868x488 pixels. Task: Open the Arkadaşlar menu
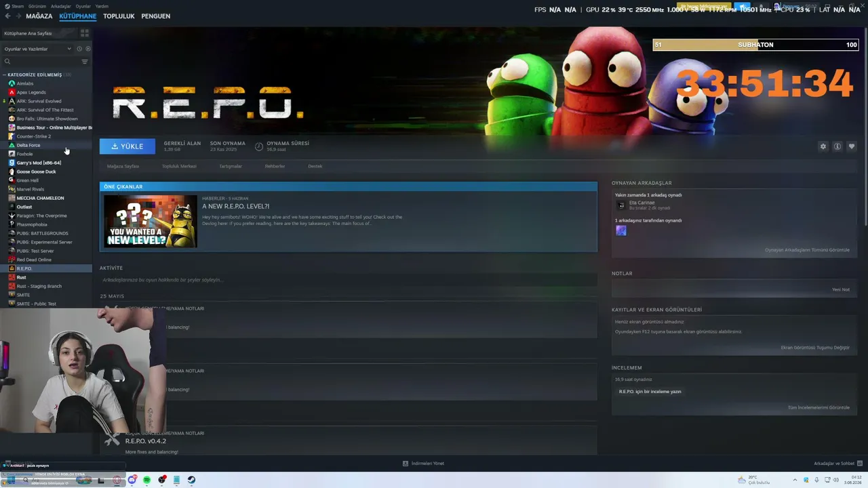61,6
